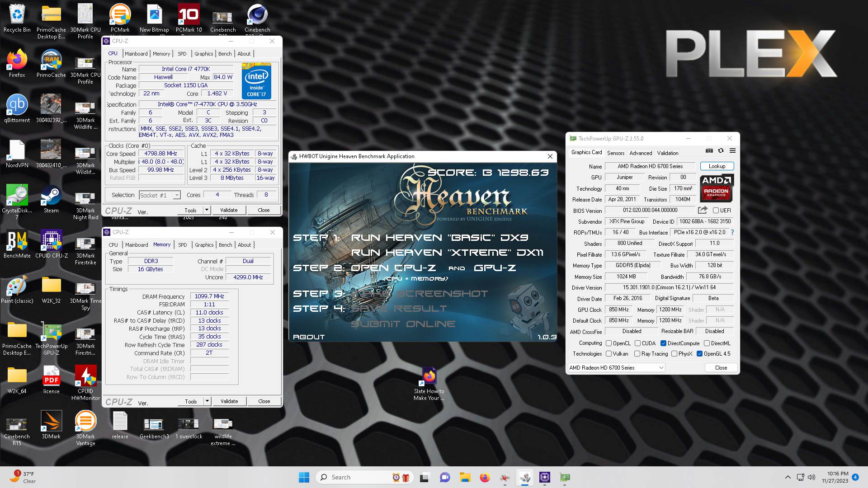Click the Close button in GPU-Z
868x488 pixels.
pyautogui.click(x=721, y=368)
